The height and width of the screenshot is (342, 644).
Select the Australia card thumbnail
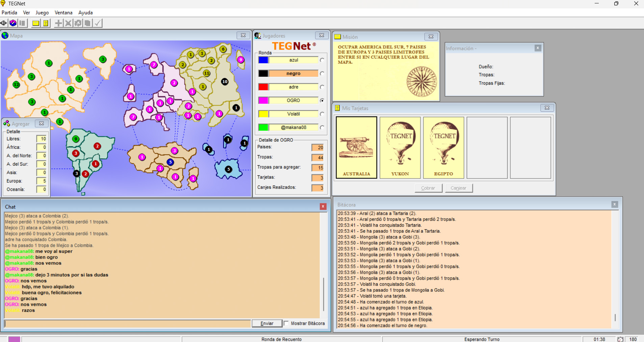click(x=356, y=147)
